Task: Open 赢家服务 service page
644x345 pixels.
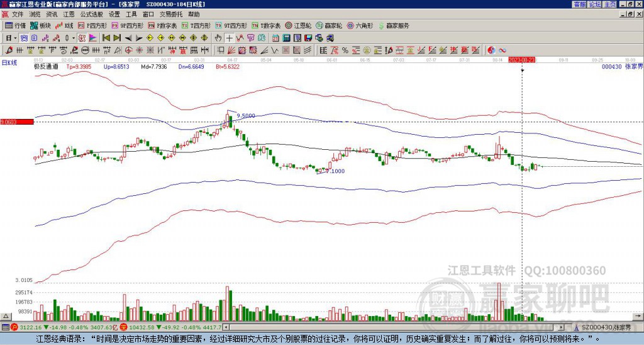Action: (x=394, y=25)
